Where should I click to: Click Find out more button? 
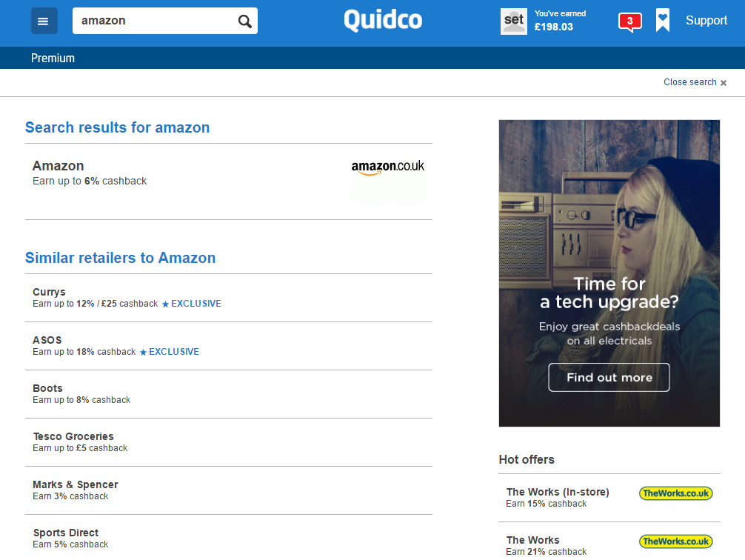pyautogui.click(x=609, y=378)
